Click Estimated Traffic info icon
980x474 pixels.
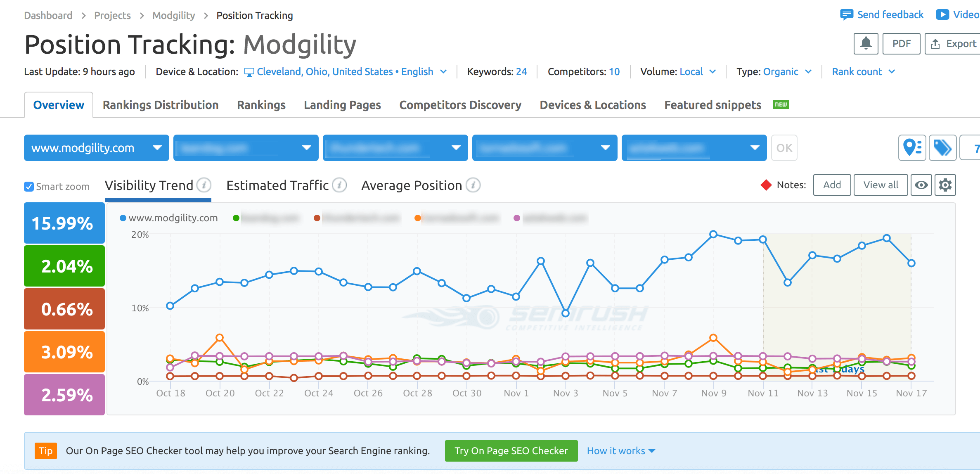pyautogui.click(x=339, y=185)
